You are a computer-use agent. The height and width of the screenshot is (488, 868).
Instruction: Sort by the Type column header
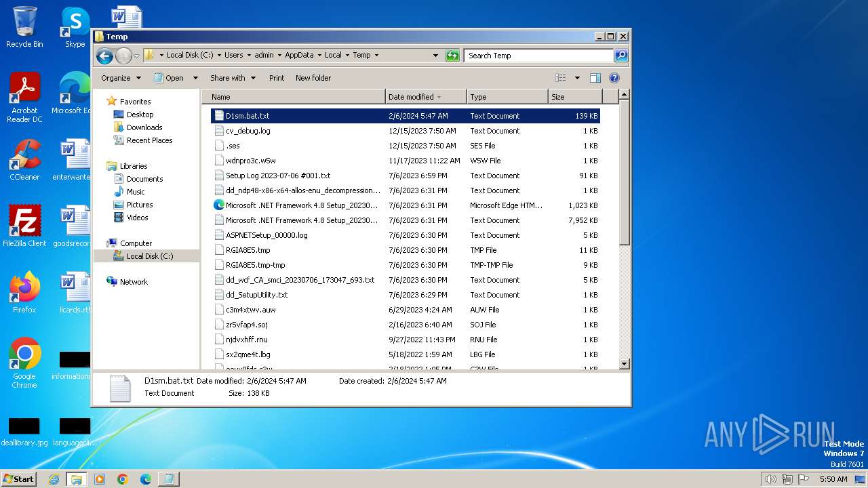(x=507, y=97)
